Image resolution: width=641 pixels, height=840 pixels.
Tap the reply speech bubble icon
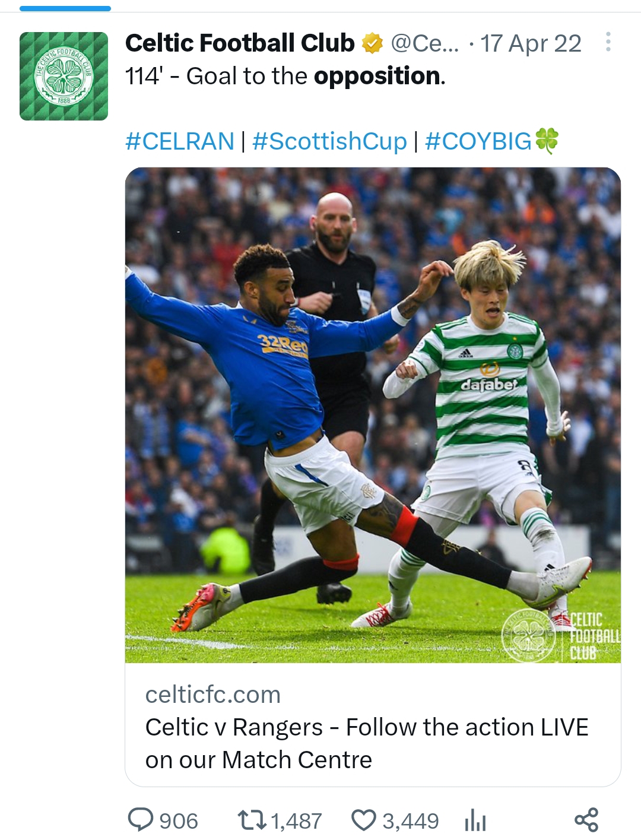(x=141, y=820)
